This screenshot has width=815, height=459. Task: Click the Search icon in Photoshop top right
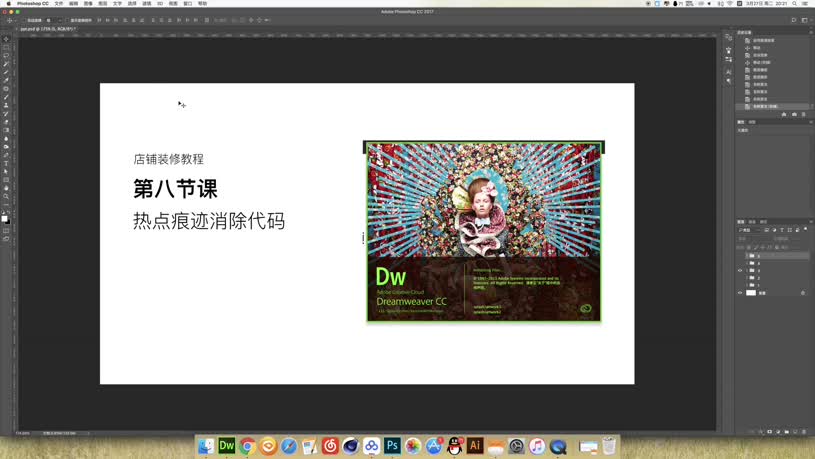pyautogui.click(x=794, y=20)
